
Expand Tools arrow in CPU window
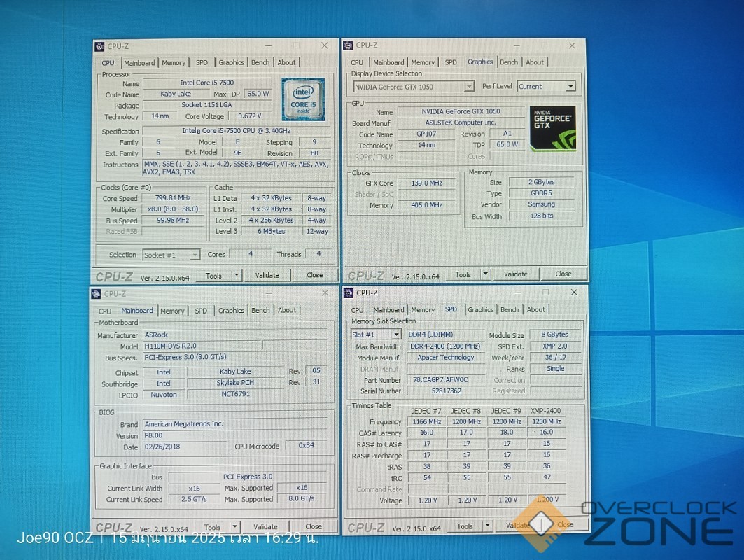(x=237, y=275)
